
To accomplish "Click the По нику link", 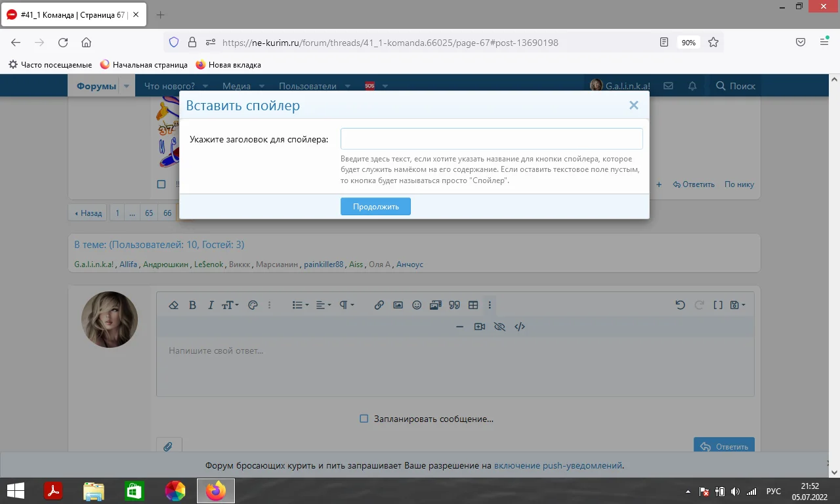I will coord(739,184).
